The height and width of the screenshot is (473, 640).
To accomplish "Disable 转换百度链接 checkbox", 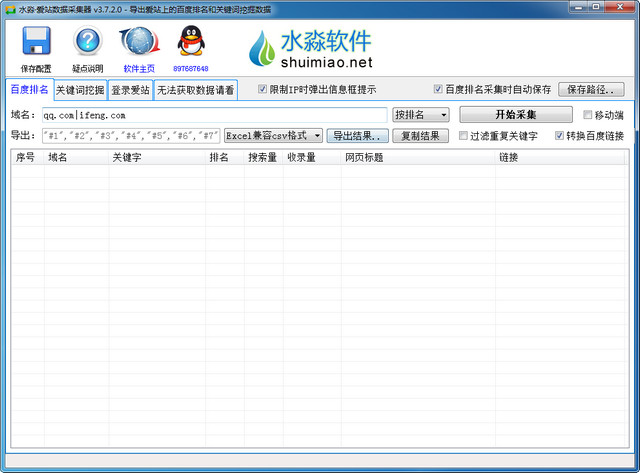I will (560, 135).
